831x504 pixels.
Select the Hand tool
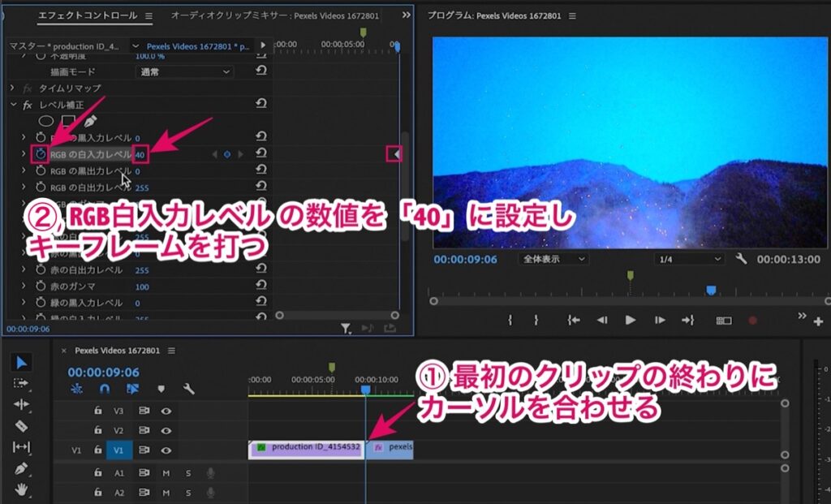click(x=21, y=489)
